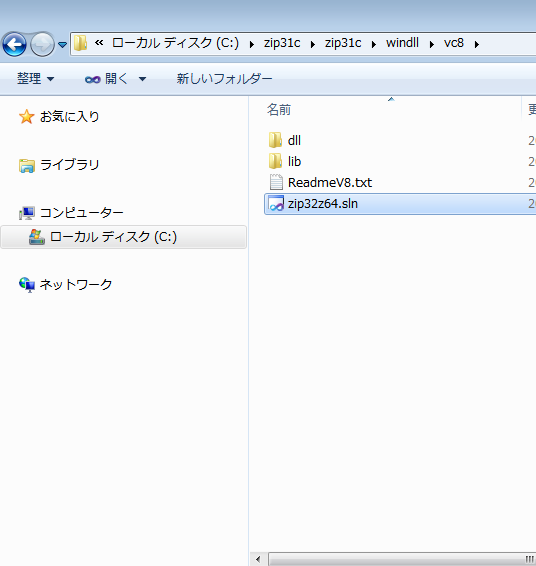Expand arrow after the first zip31c breadcrumb
The width and height of the screenshot is (536, 566).
(x=313, y=44)
